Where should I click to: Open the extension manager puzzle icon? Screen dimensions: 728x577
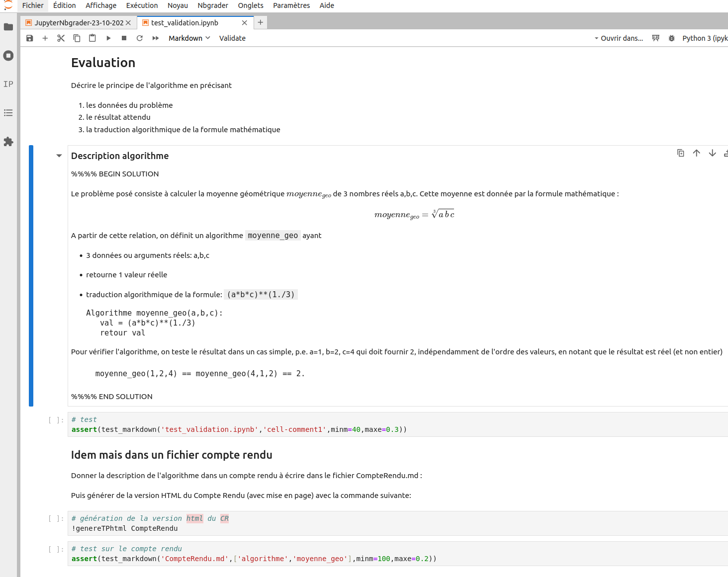[x=8, y=142]
